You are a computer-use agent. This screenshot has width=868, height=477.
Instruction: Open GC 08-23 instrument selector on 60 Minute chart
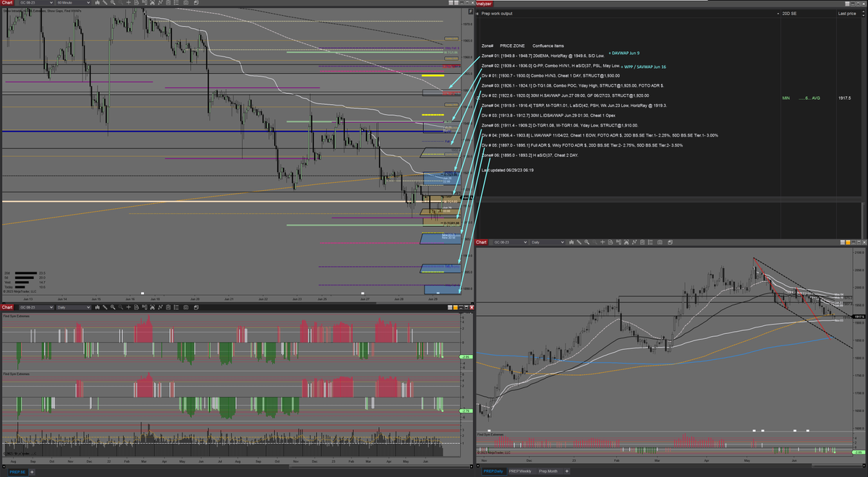(x=36, y=3)
